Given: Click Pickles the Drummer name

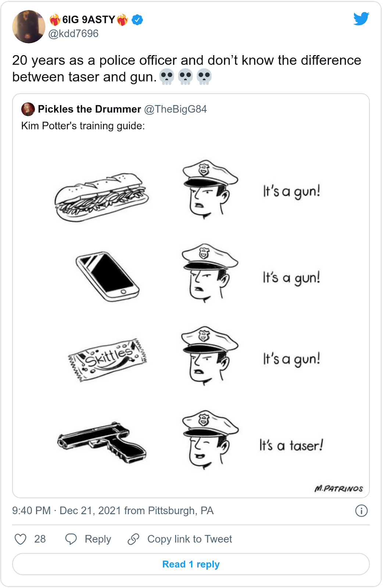Looking at the screenshot, I should pos(89,109).
